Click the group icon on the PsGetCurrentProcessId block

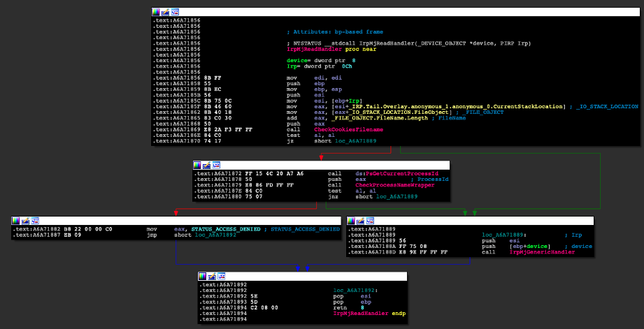coord(216,165)
